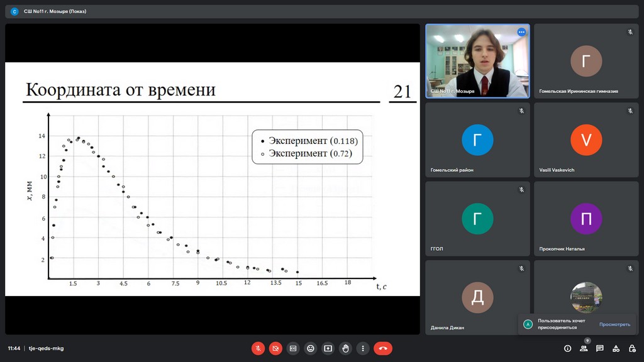Screen dimensions: 644x362
Task: Raise your hand
Action: point(345,348)
